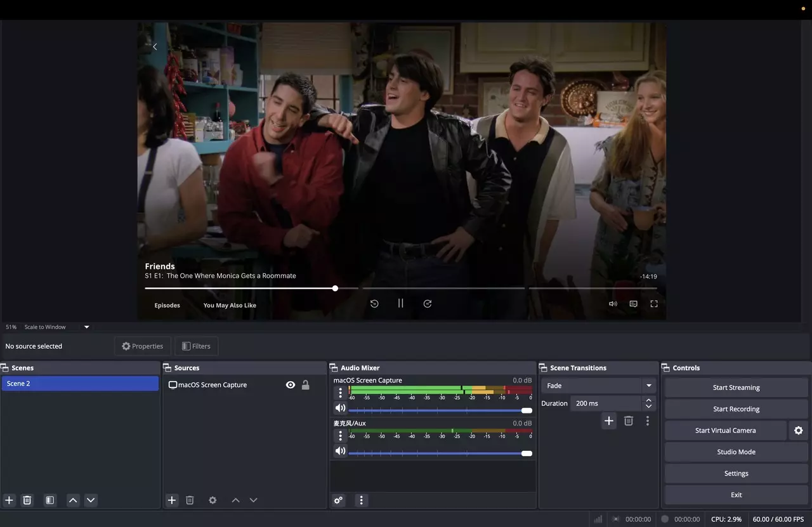Open Audio Mixer bottom three-dot menu
The width and height of the screenshot is (812, 527).
tap(362, 500)
